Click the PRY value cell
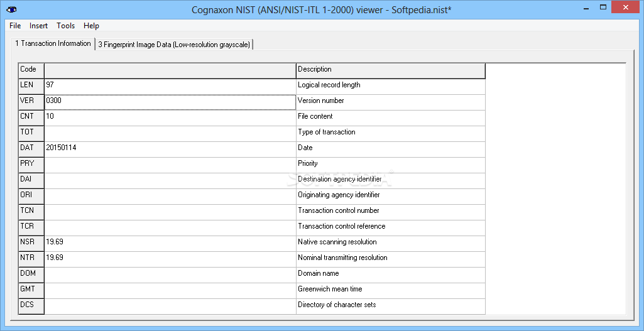This screenshot has width=644, height=331. (x=170, y=165)
